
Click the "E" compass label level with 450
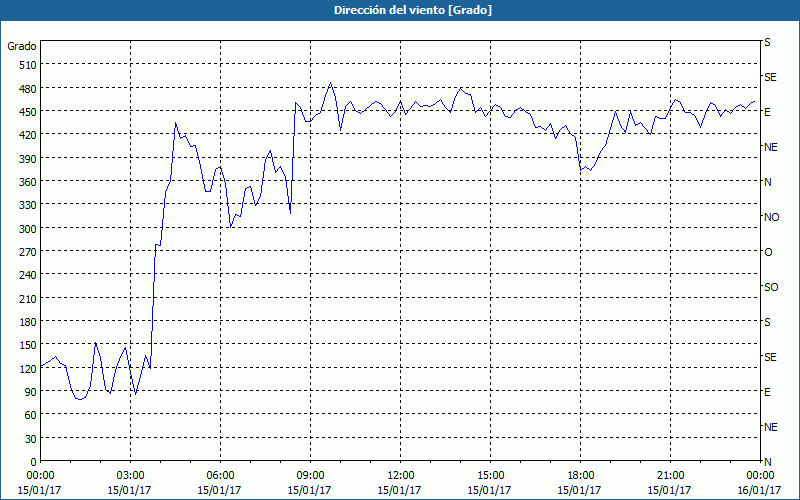tap(767, 112)
